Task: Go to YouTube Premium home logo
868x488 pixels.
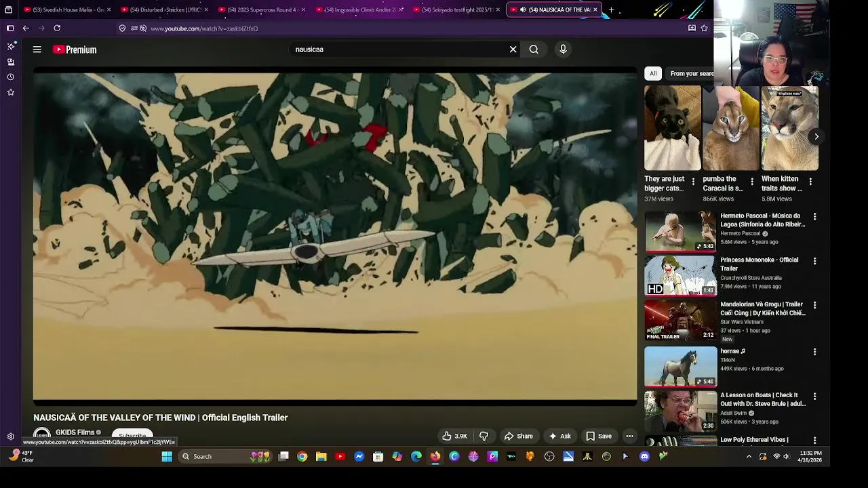Action: [75, 49]
